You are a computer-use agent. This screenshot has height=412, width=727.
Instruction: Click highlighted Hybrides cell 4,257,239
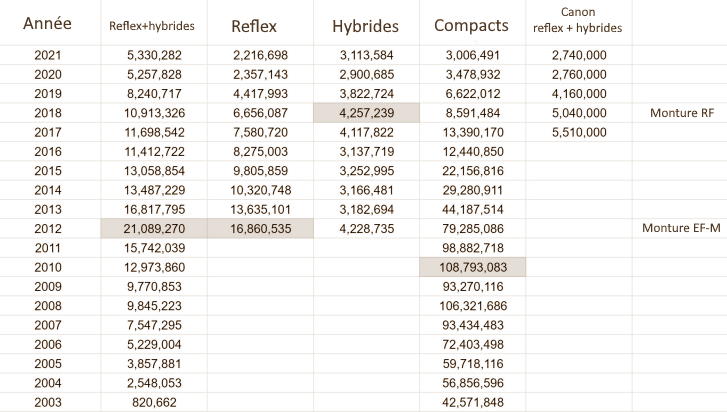367,113
